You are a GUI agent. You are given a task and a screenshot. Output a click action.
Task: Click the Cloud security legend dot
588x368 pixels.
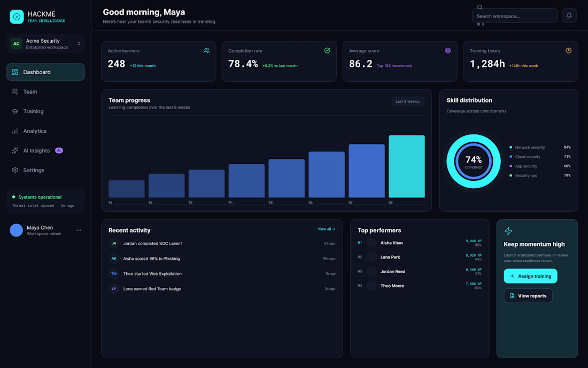[510, 157]
